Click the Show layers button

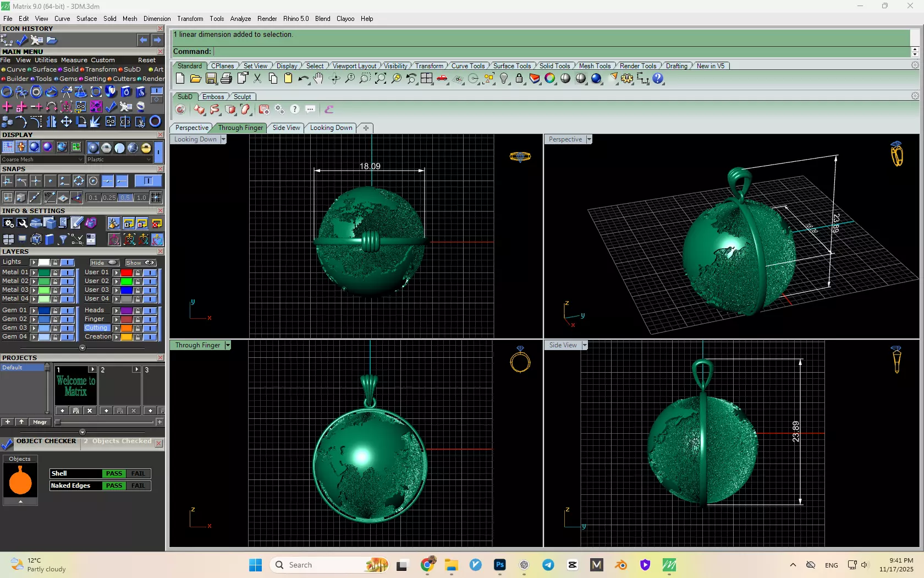coord(141,263)
